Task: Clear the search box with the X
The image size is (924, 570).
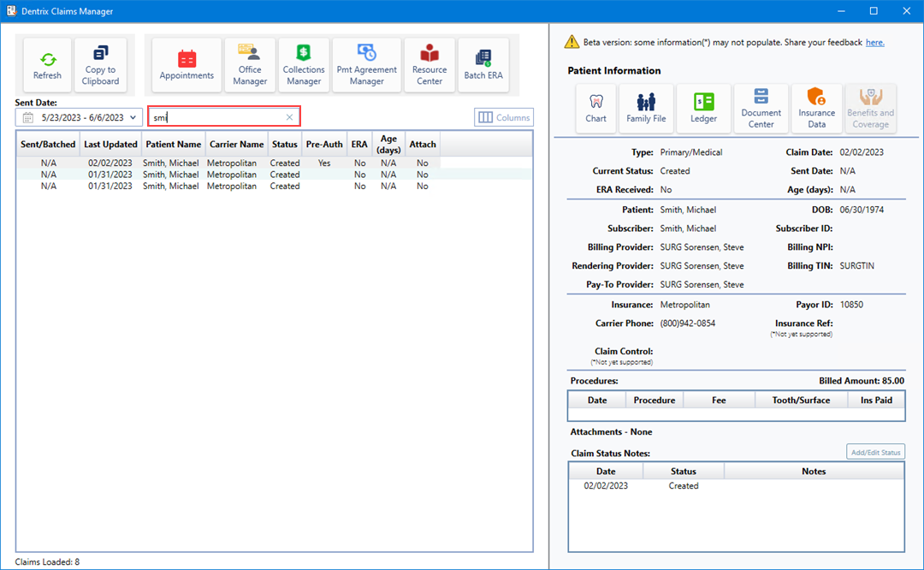Action: click(x=289, y=117)
